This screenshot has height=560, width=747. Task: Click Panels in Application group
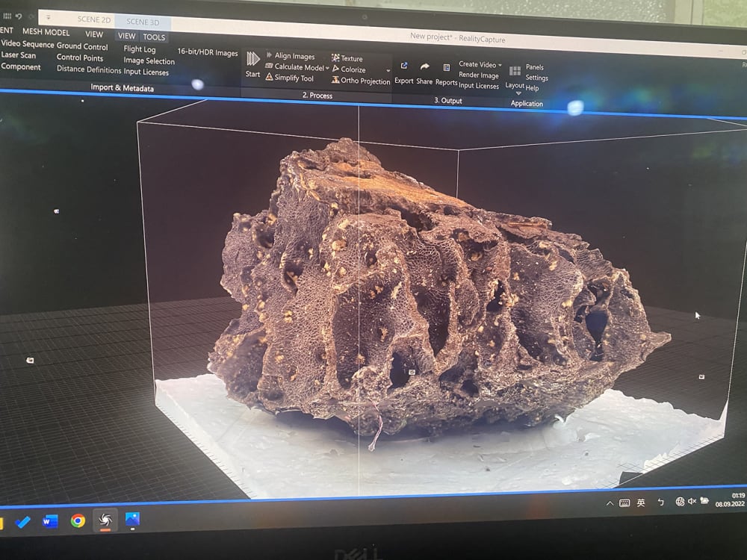point(535,67)
